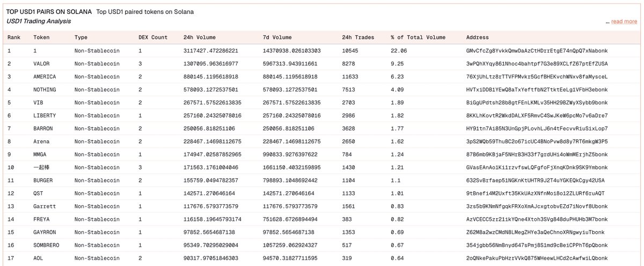Click address HY91tn7Ai85N3UnGpjPLovhLJ6n4tFecvvRiuSixLop7
644x266 pixels.
pos(537,128)
